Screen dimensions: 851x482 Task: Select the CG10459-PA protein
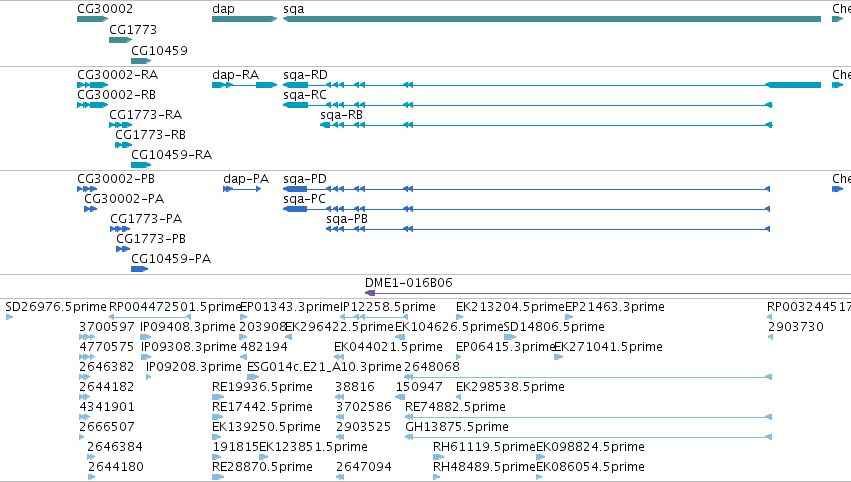(x=139, y=269)
